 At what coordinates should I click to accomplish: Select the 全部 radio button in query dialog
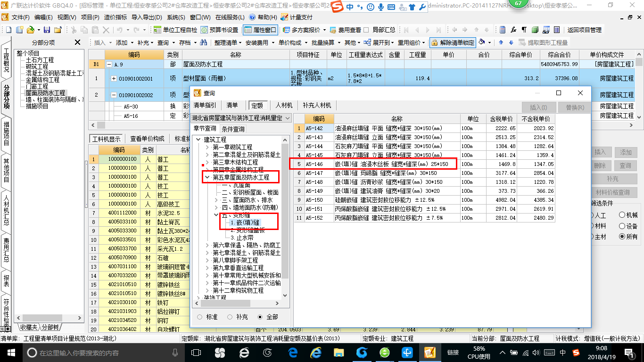point(260,317)
